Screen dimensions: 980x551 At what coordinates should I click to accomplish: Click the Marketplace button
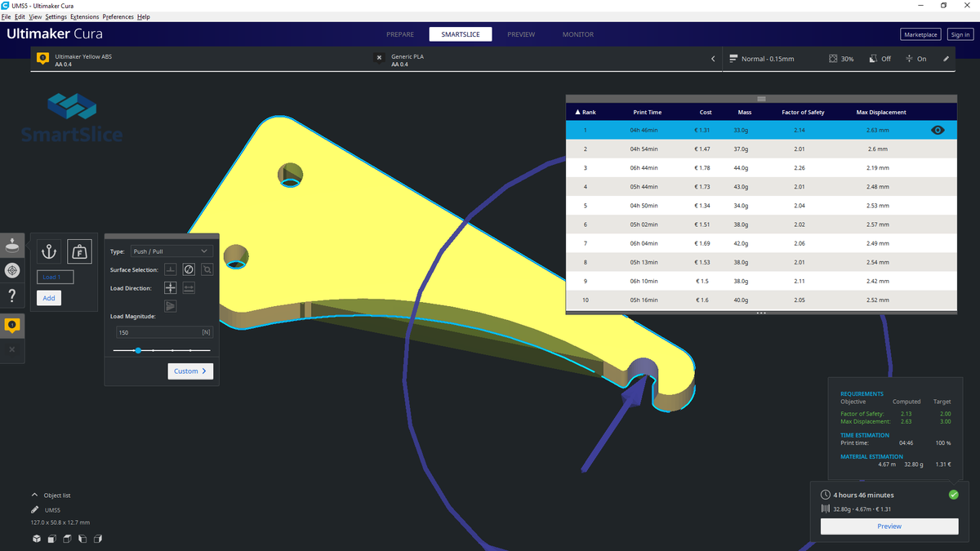920,34
